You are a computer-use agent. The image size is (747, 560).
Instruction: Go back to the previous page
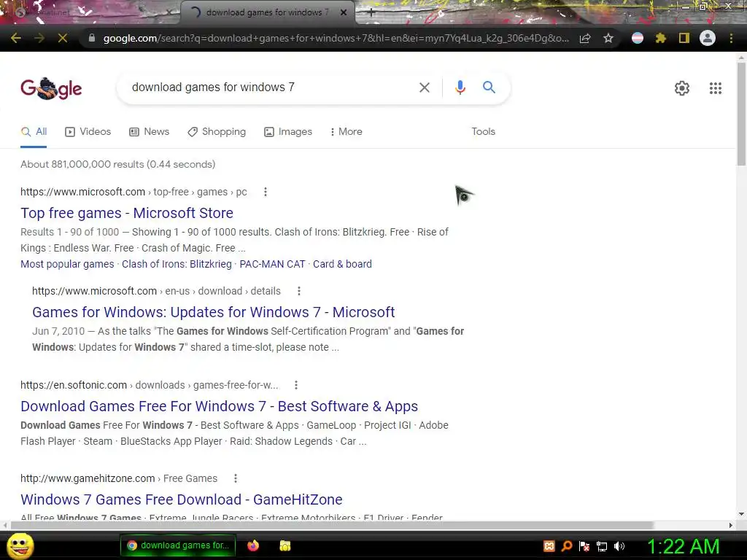pos(16,38)
